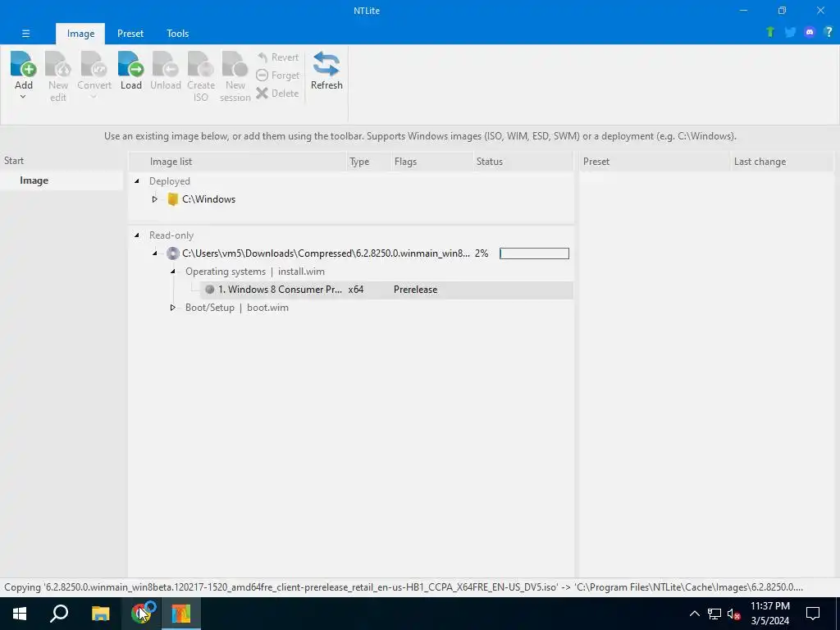The height and width of the screenshot is (630, 840).
Task: Open the hamburger main menu
Action: 25,33
